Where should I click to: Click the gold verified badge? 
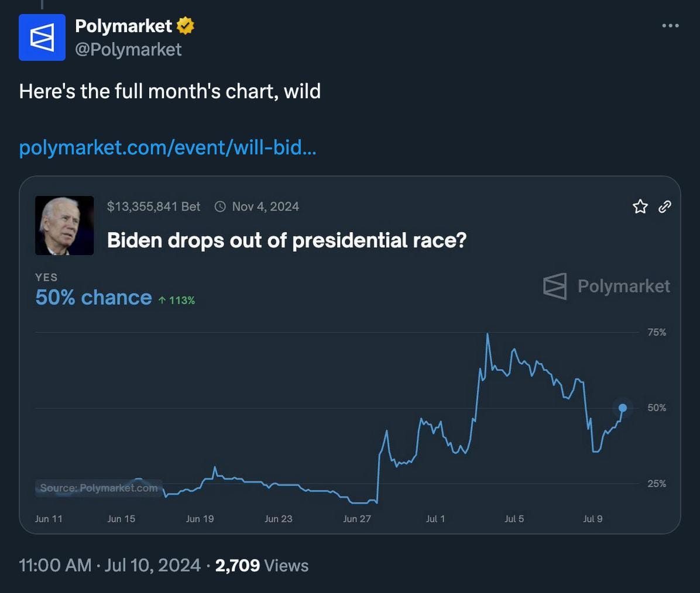pos(186,26)
